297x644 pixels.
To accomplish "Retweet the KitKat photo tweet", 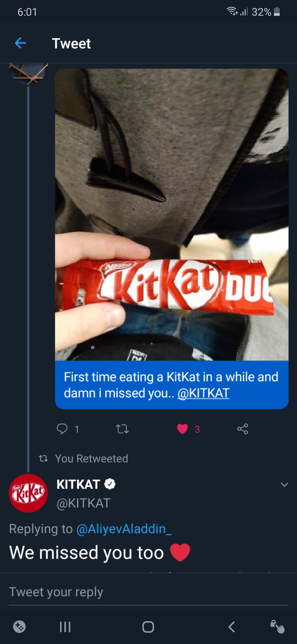I will tap(122, 429).
